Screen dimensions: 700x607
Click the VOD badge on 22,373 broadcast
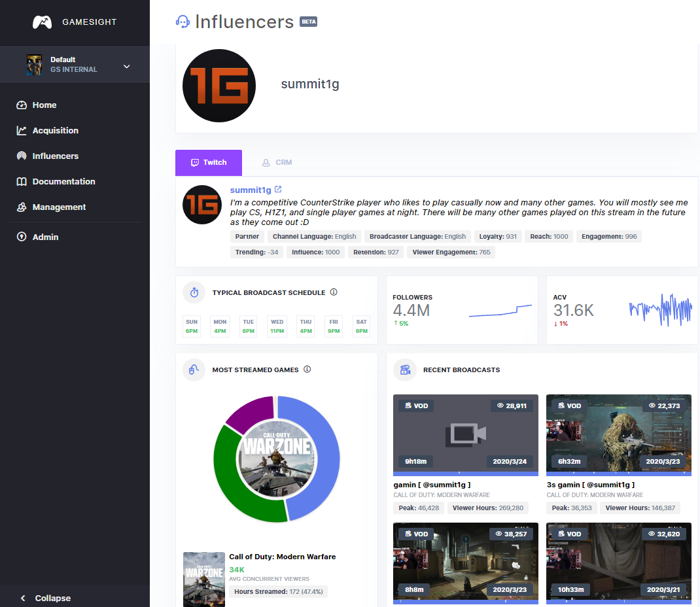(569, 406)
